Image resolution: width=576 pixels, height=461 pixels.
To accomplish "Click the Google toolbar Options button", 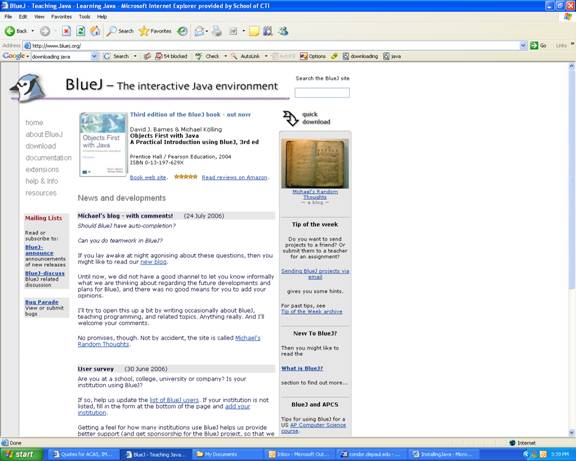I will (x=313, y=56).
